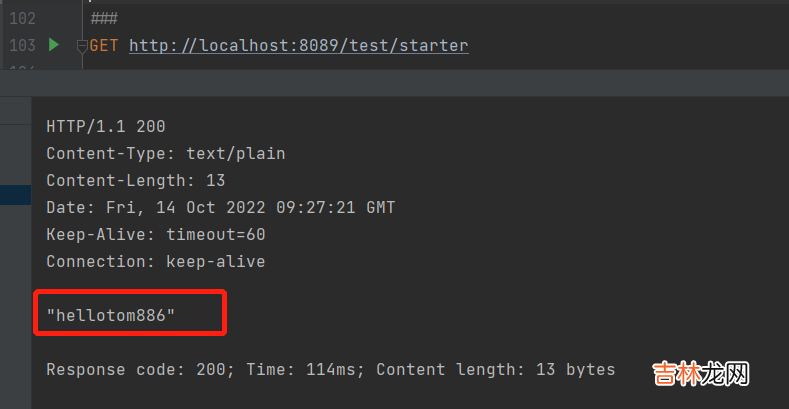Click line number 102 in the gutter
The image size is (789, 409).
point(21,19)
